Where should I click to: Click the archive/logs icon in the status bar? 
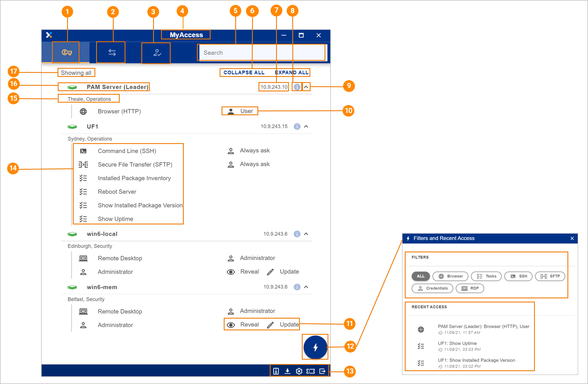click(x=276, y=371)
